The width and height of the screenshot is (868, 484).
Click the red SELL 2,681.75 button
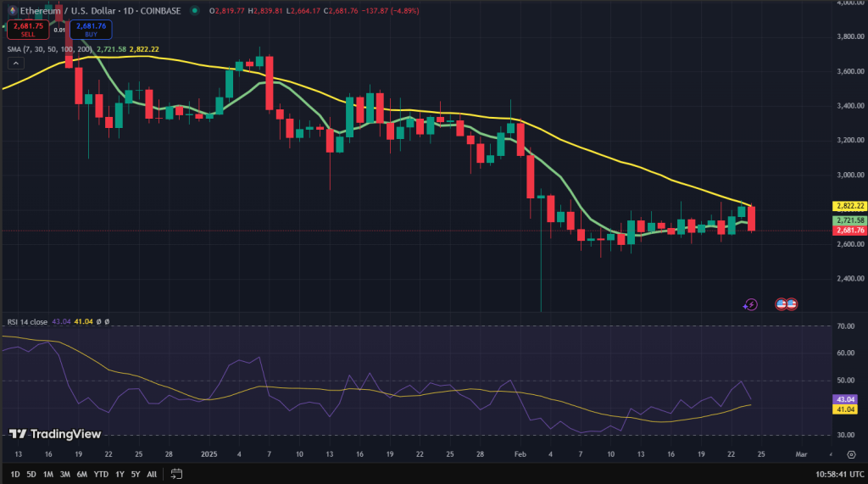pos(28,30)
